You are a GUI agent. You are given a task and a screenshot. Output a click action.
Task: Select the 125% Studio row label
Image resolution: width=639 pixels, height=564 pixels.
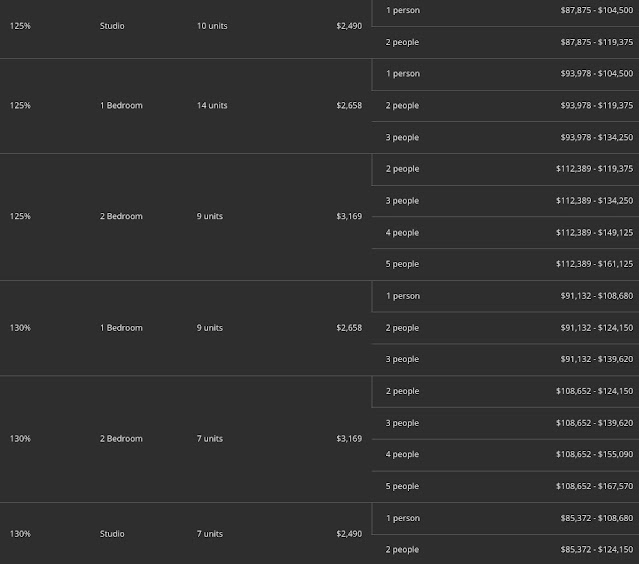[20, 26]
